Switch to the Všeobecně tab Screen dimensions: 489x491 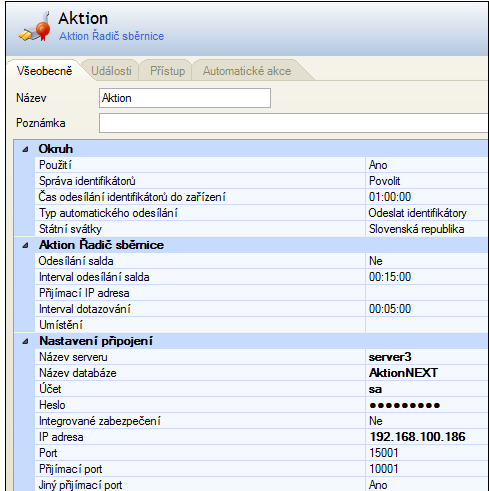[x=44, y=71]
